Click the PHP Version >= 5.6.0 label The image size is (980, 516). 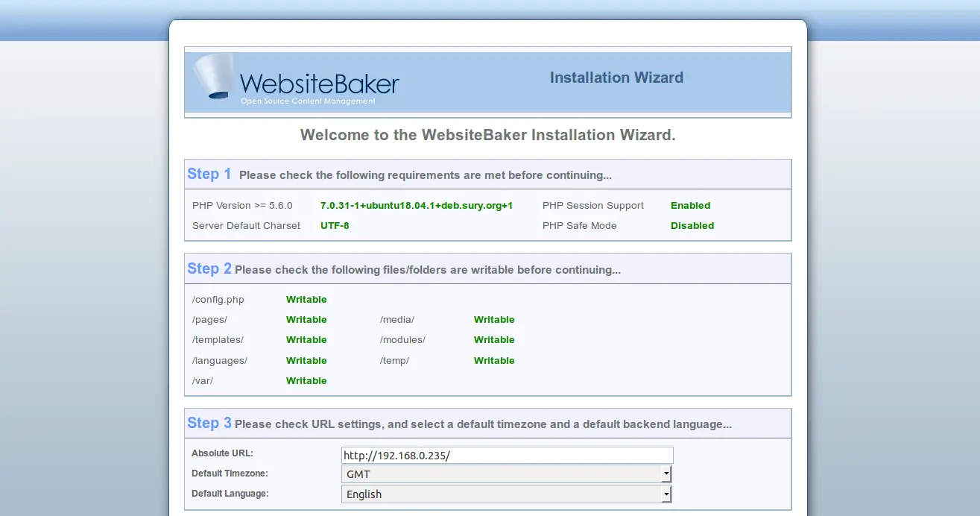tap(242, 206)
